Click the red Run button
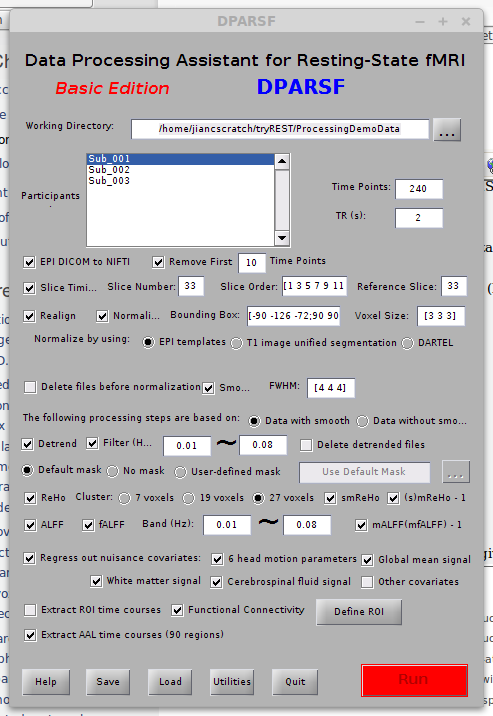 pos(414,680)
